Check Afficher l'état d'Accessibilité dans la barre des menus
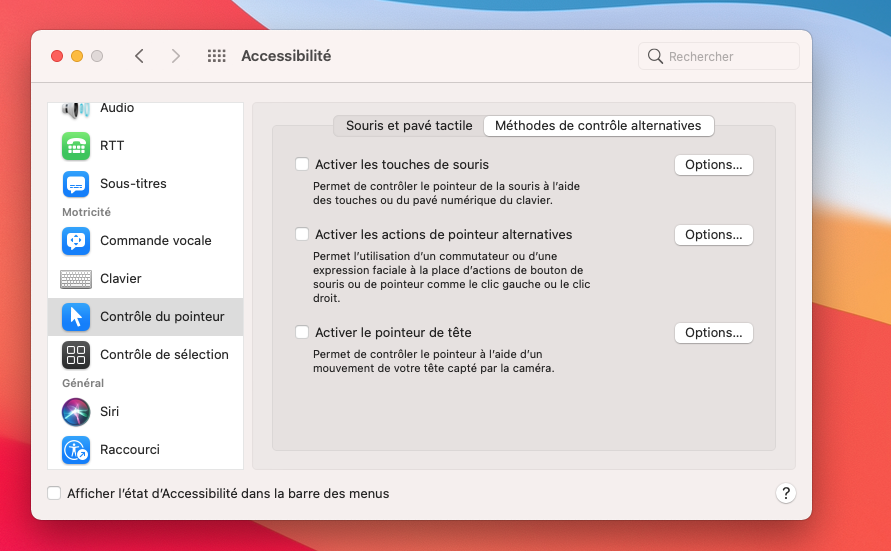This screenshot has width=891, height=551. coord(54,493)
